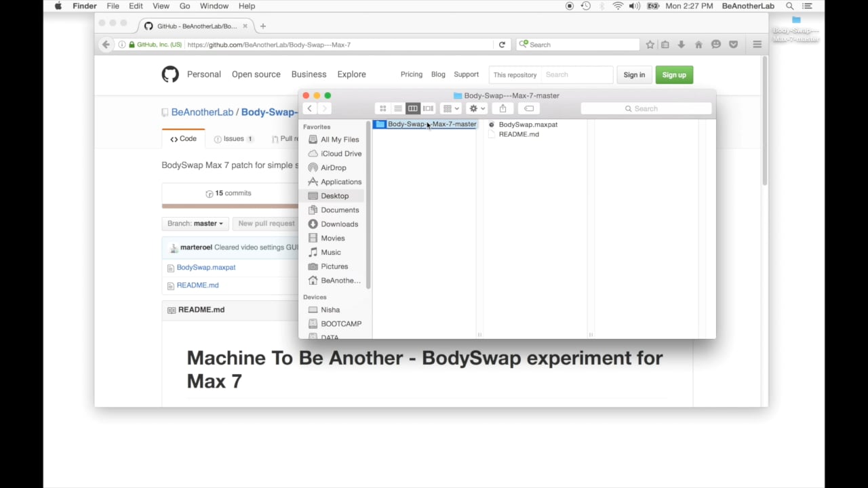
Task: Click the Finder share button
Action: click(502, 108)
